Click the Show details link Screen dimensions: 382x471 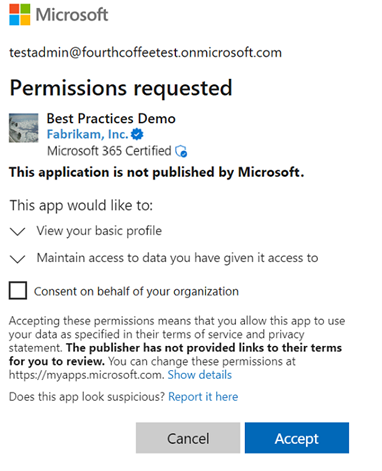(200, 375)
